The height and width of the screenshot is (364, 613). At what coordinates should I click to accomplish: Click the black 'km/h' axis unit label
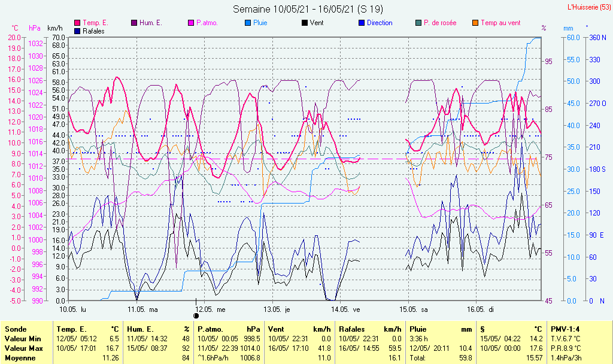coord(55,28)
